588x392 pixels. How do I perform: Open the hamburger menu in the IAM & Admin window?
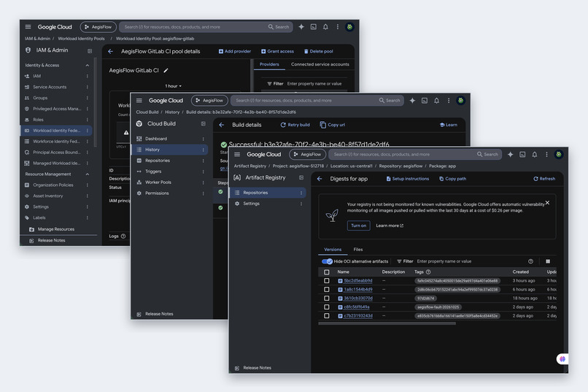coord(28,26)
